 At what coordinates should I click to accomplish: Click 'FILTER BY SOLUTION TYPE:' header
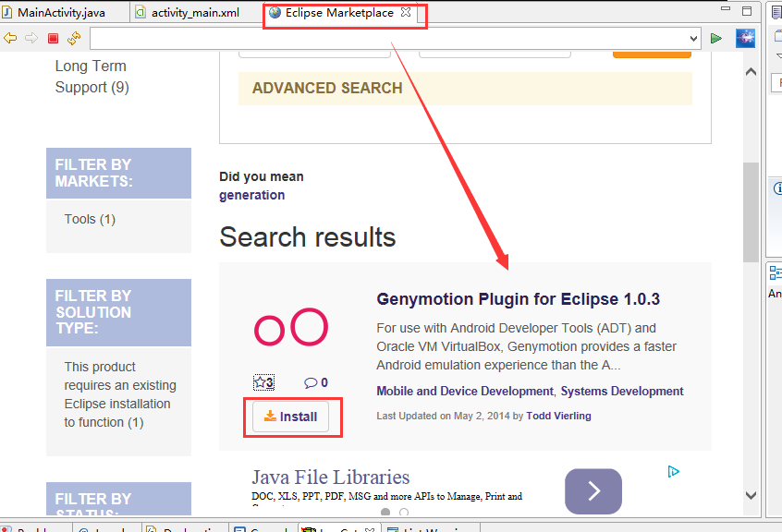point(118,312)
